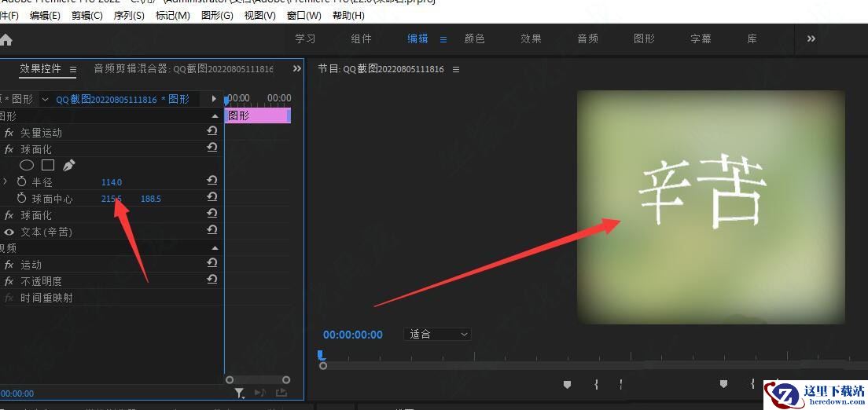Image resolution: width=868 pixels, height=410 pixels.
Task: Show hidden tabs in the source panel group
Action: tap(296, 68)
